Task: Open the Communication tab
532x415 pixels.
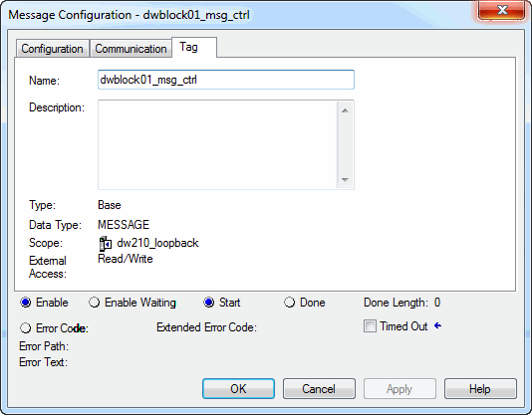Action: (131, 49)
